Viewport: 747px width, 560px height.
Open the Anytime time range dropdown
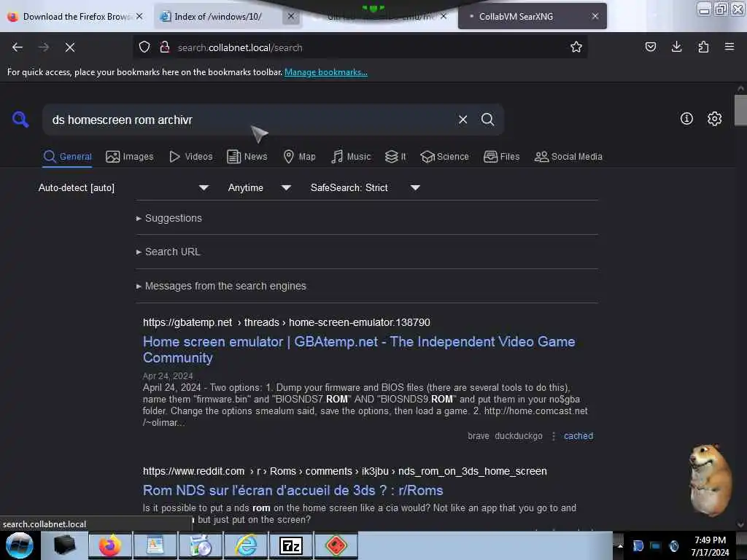[x=259, y=187]
